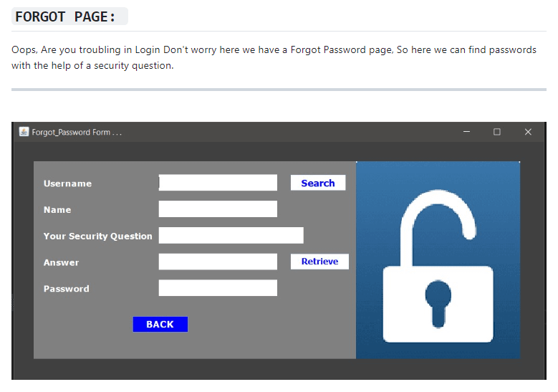Viewport: 558px width, 392px height.
Task: Click the Username label
Action: click(x=67, y=183)
